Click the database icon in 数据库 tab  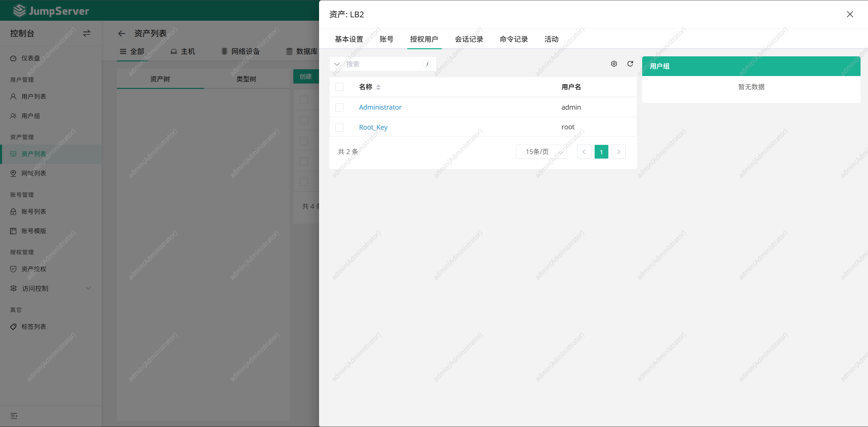click(x=289, y=51)
